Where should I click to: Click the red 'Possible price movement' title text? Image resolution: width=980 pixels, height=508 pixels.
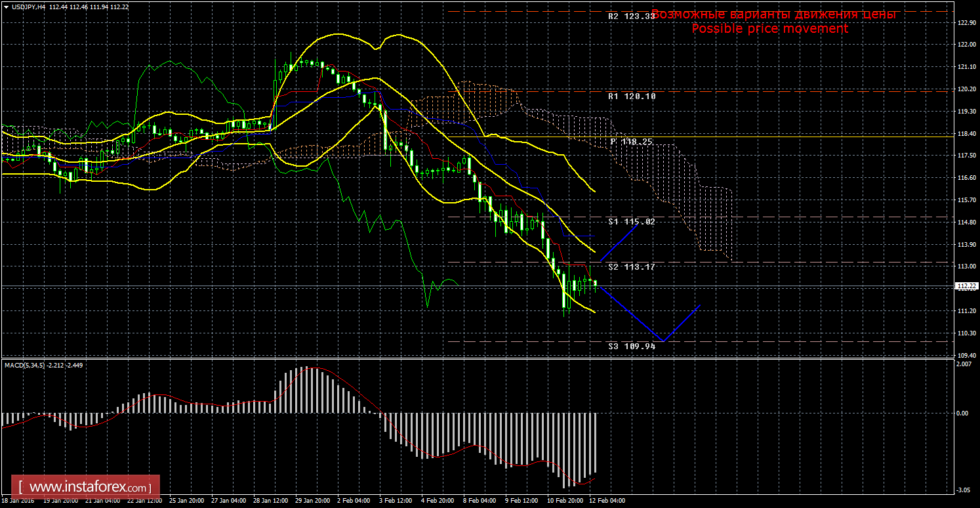[769, 29]
